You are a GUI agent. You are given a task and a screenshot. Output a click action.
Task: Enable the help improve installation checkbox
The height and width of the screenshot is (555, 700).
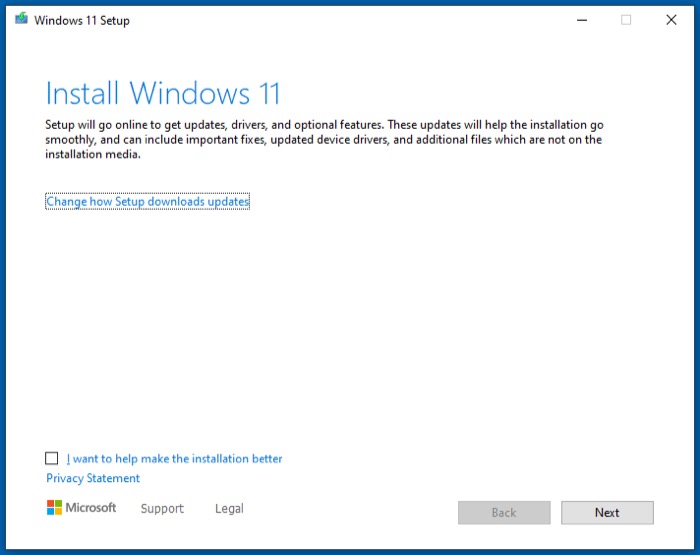(x=52, y=458)
